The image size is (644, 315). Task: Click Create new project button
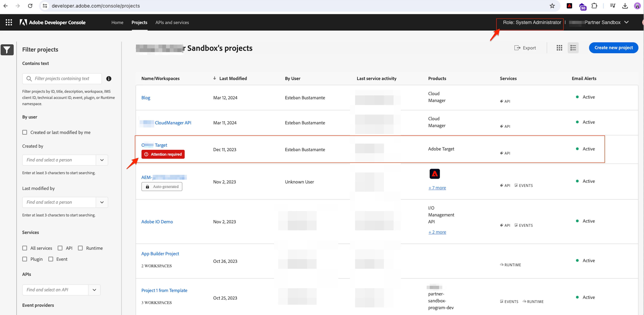click(x=613, y=48)
